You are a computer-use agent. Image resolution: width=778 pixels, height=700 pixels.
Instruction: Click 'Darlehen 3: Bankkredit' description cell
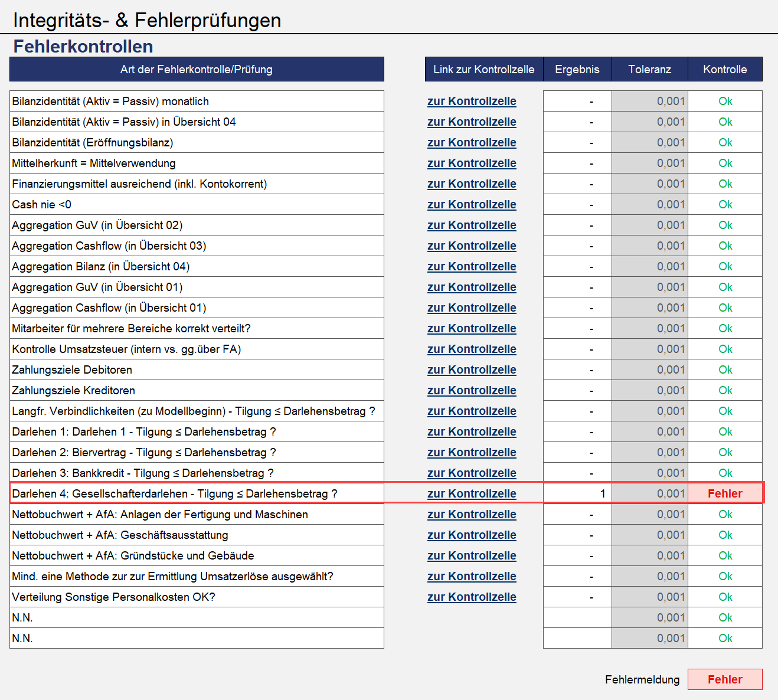(x=197, y=473)
